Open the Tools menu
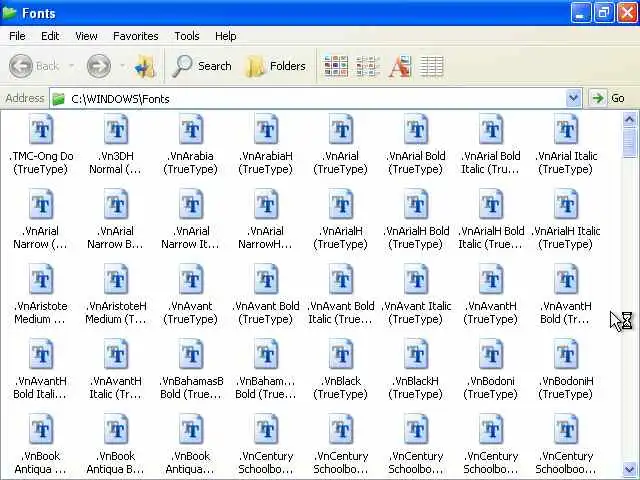 (x=187, y=36)
